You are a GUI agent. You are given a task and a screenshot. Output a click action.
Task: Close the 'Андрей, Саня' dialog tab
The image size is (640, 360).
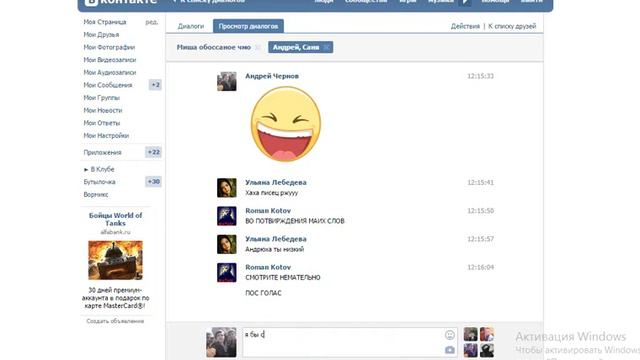pos(326,47)
